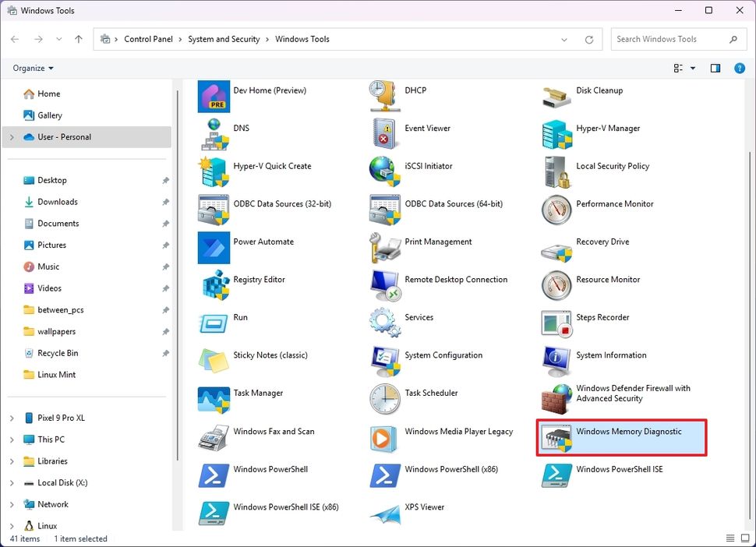Expand the This PC tree item
756x547 pixels.
coord(13,439)
